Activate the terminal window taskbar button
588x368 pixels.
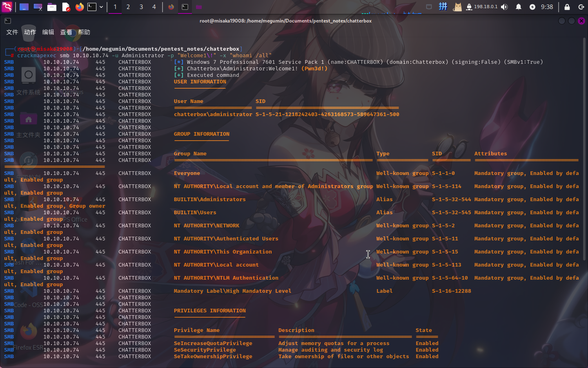[185, 7]
